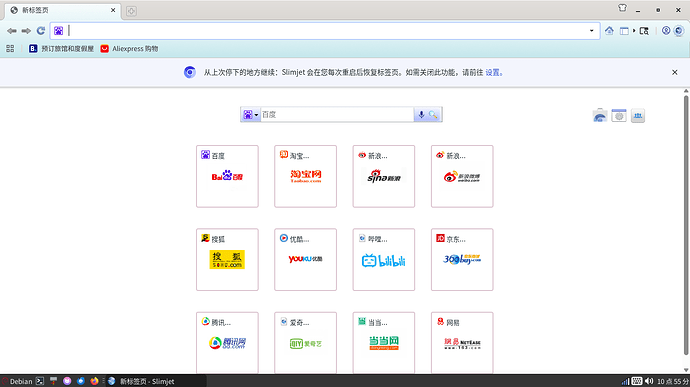Screen dimensions: 690x387
Task: Click the taskbar clock 10点55分
Action: pos(672,381)
